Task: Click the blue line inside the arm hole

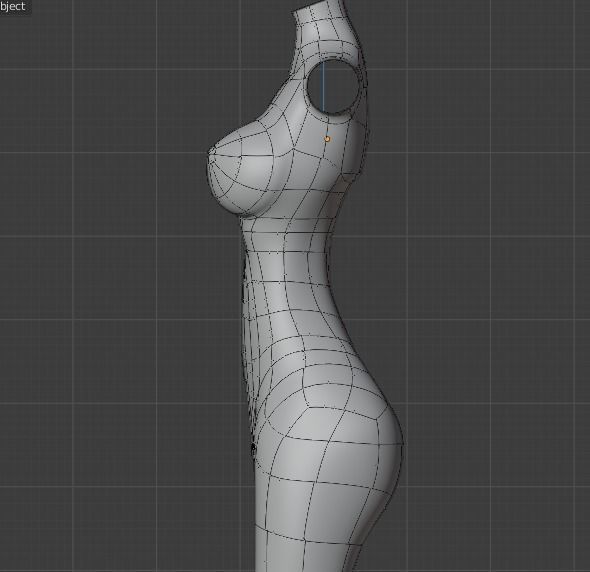Action: (323, 87)
